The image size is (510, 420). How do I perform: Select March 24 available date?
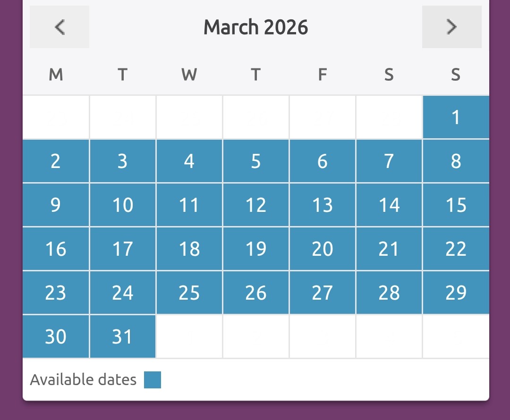pyautogui.click(x=123, y=293)
